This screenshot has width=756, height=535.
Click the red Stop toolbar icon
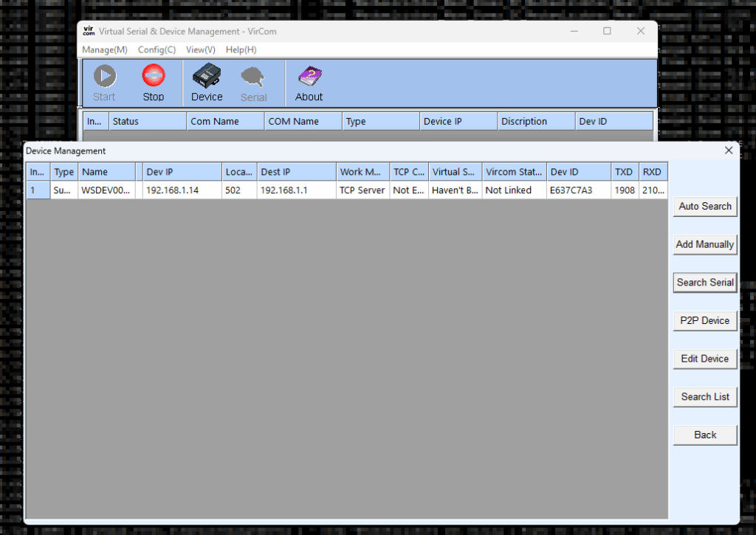tap(154, 83)
